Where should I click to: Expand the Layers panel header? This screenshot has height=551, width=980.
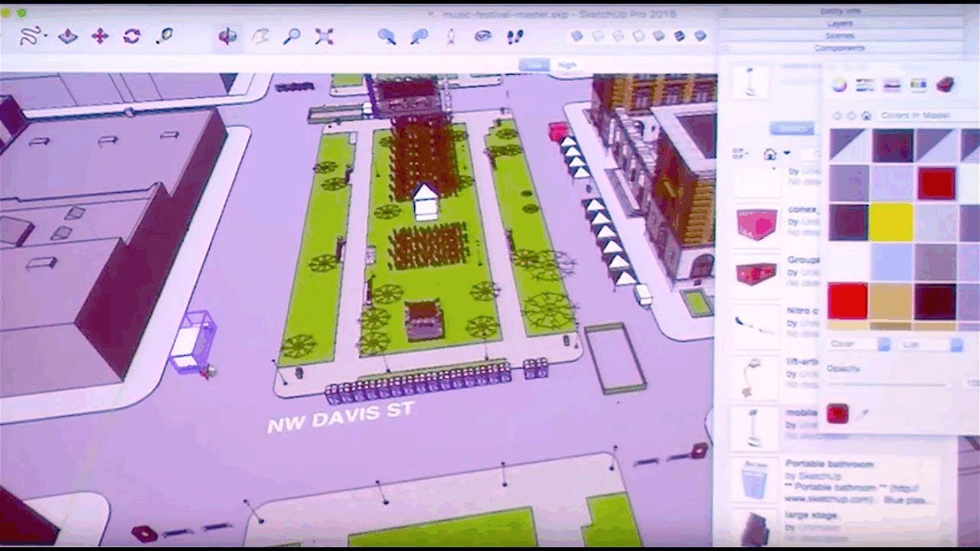840,24
